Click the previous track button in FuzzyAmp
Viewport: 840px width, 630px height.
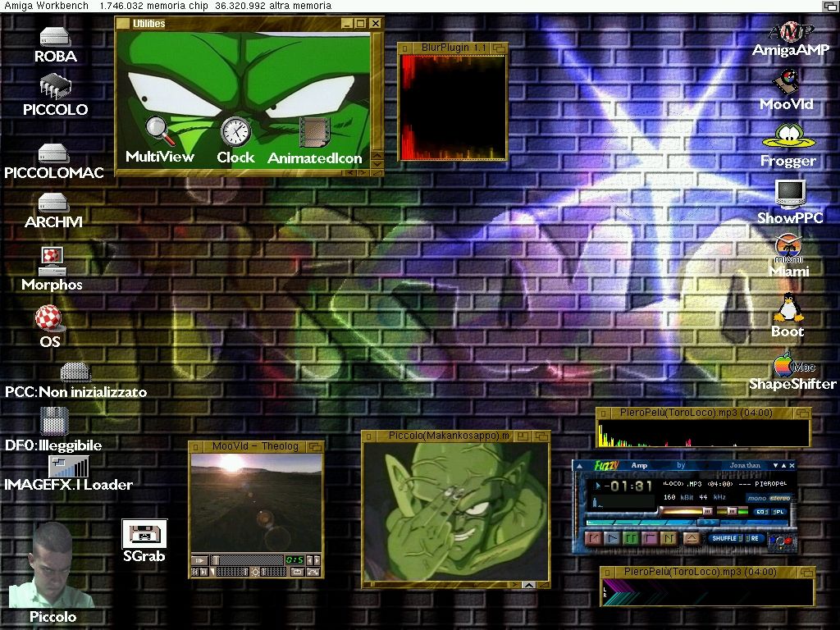click(594, 538)
